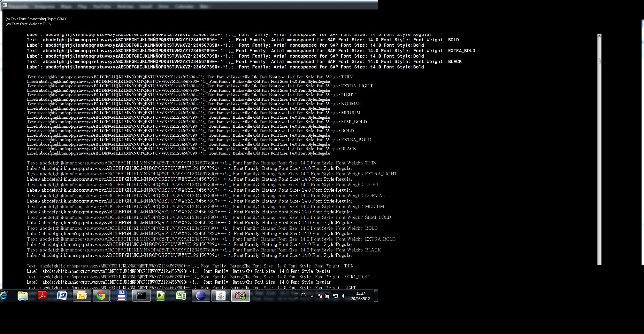This screenshot has width=644, height=334.
Task: Click the scrollbar up arrow
Action: pyautogui.click(x=599, y=36)
